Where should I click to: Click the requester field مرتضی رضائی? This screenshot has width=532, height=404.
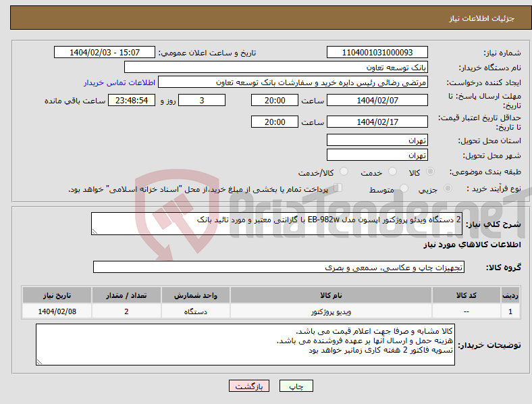(293, 82)
